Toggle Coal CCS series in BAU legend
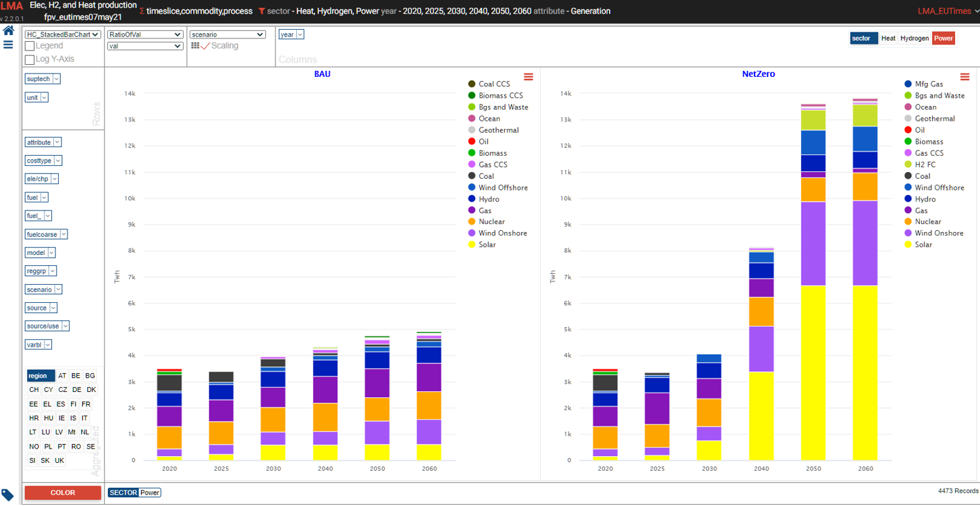The height and width of the screenshot is (506, 980). point(489,84)
